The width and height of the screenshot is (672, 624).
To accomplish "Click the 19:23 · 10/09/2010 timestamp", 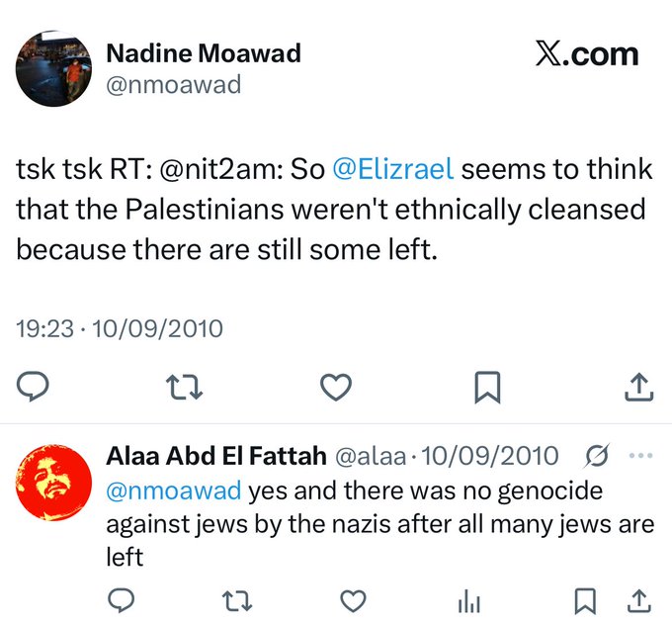I will coord(120,328).
